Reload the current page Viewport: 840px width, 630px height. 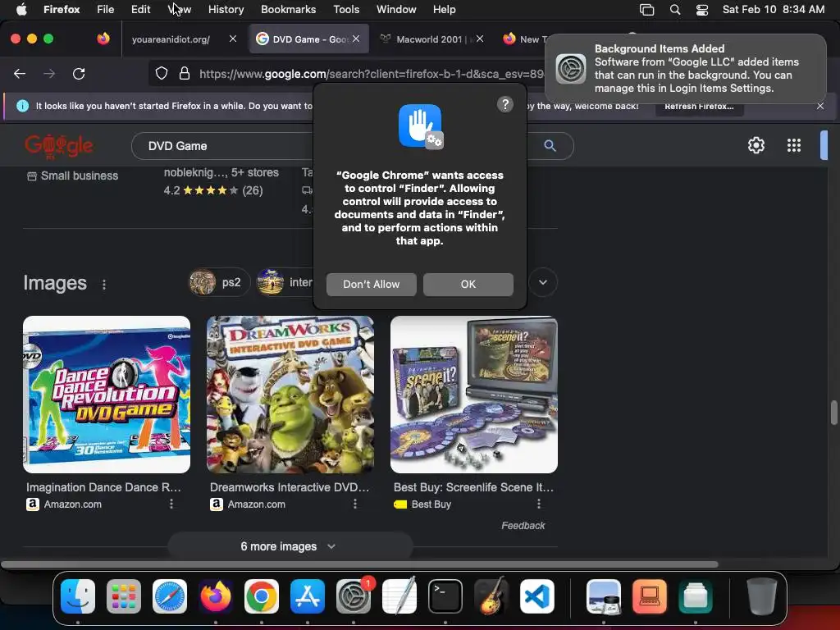click(x=79, y=73)
